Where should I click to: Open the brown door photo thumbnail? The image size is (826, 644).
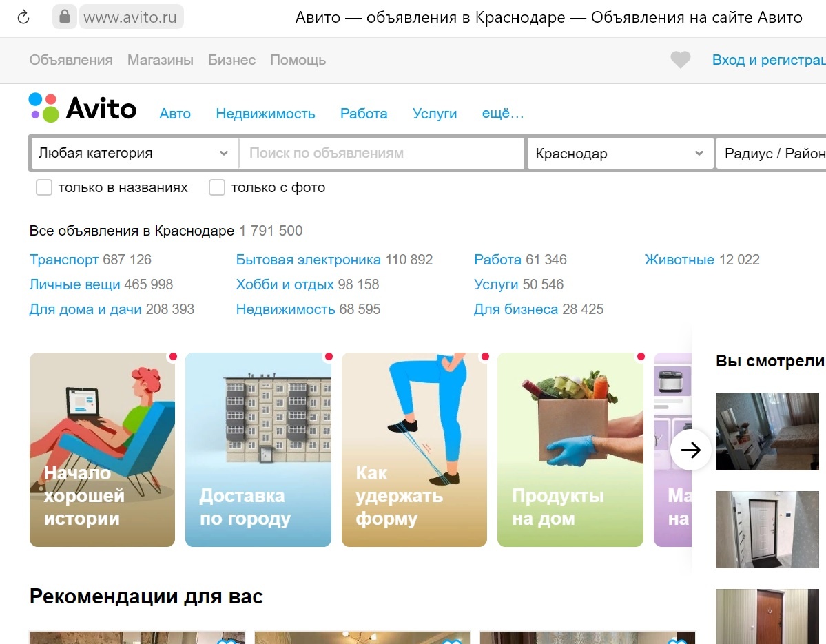pos(767,616)
